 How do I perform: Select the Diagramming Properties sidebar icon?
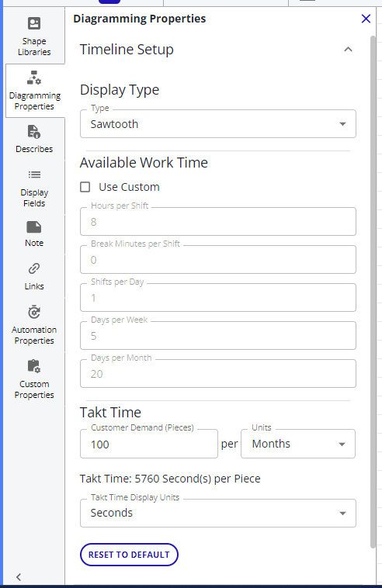pos(34,78)
